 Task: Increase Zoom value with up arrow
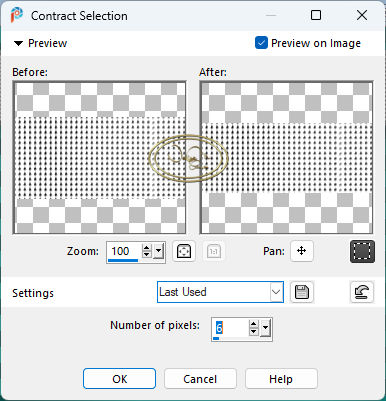click(x=147, y=247)
